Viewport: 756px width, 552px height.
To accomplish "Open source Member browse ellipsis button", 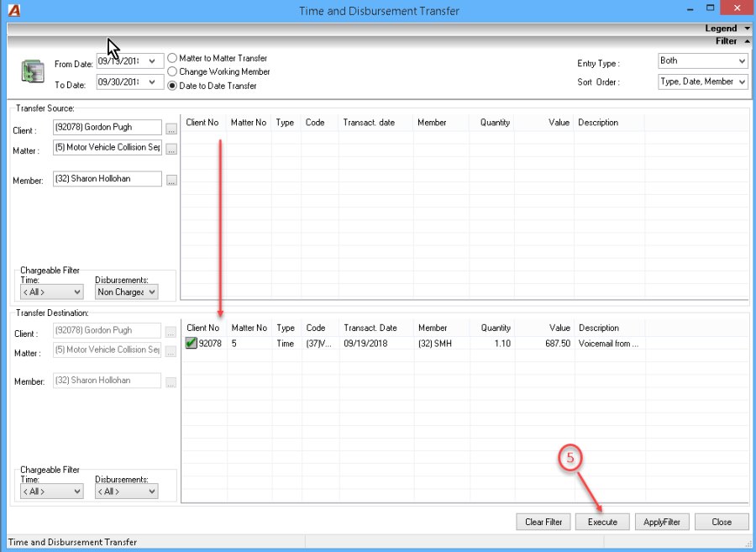I will tap(171, 181).
